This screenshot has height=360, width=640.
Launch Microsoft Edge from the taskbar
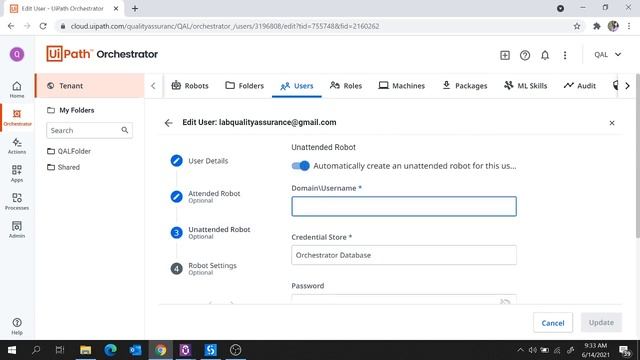point(110,350)
